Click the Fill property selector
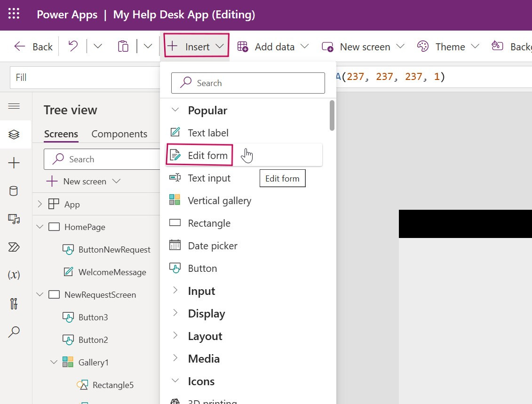This screenshot has height=404, width=532. 85,77
